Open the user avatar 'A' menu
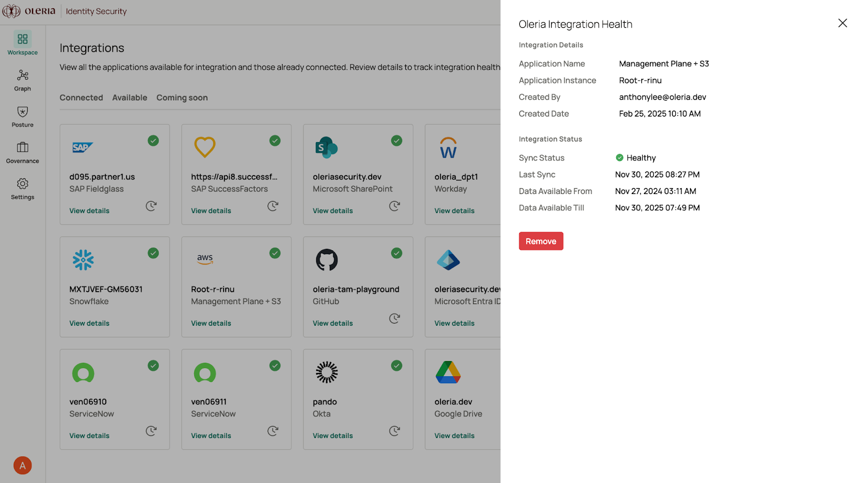 (23, 465)
